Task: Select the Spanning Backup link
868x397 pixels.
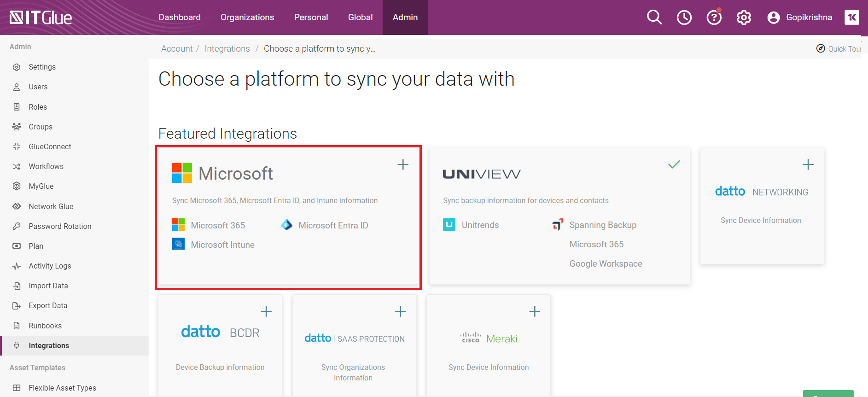Action: tap(603, 225)
